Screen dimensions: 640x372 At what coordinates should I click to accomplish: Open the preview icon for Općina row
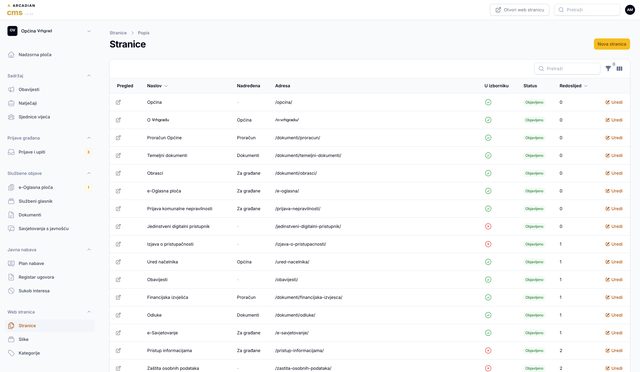pos(118,102)
